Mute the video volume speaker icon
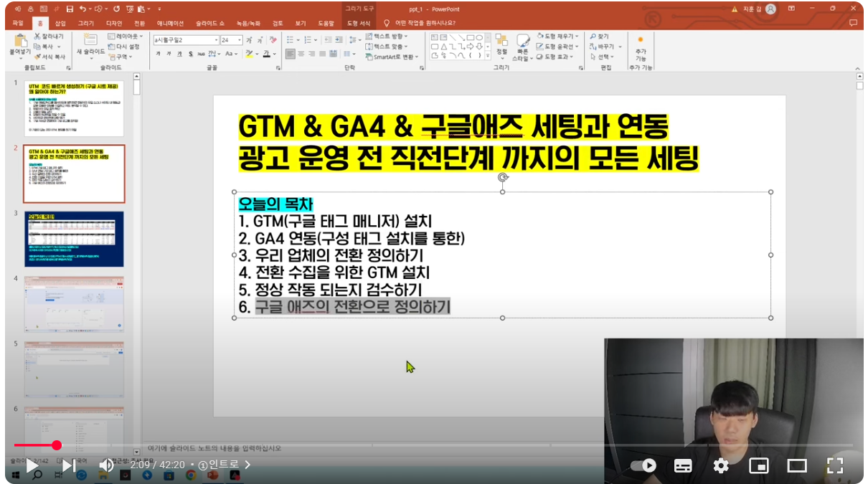The image size is (868, 484). tap(106, 465)
